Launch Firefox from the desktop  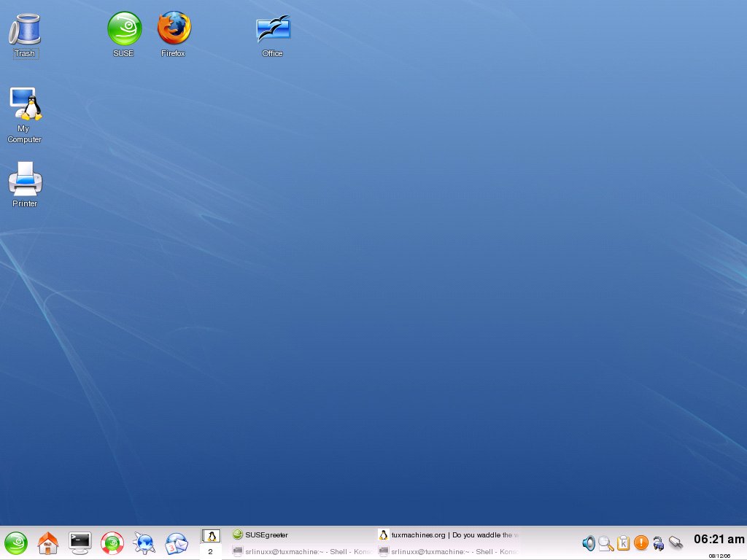click(174, 34)
